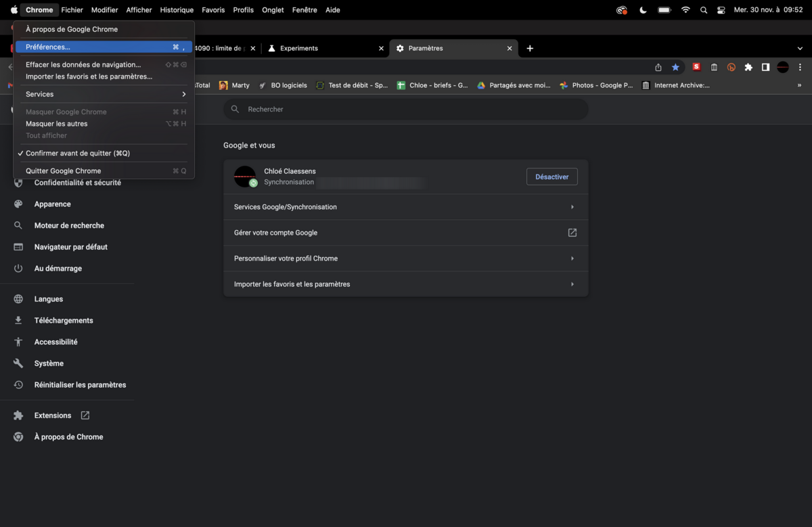Open À propos de Chrome in sidebar

click(x=68, y=437)
